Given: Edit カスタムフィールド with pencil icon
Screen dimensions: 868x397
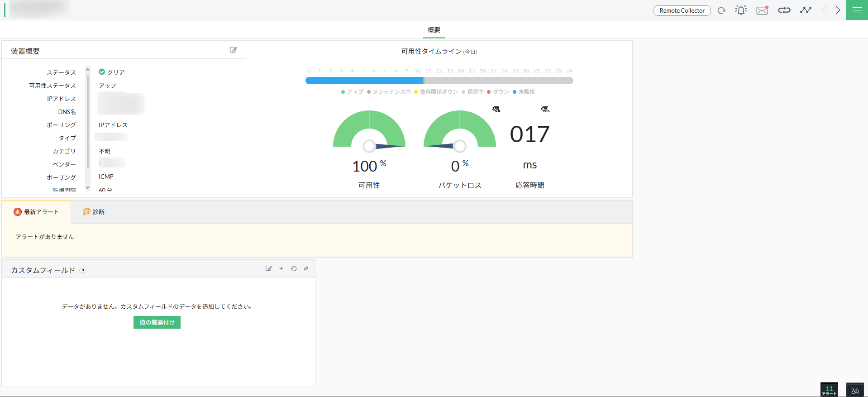Looking at the screenshot, I should [x=269, y=268].
